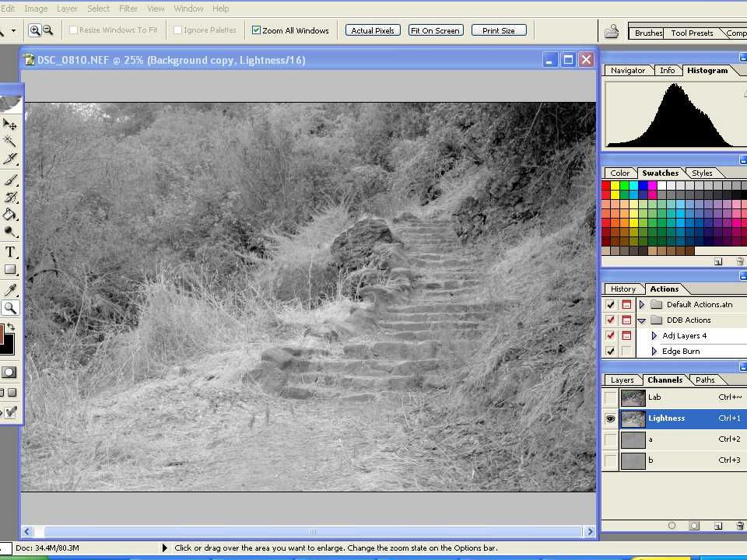Enable Resize Windows To Fit checkbox
Viewport: 747px width, 560px height.
coord(73,30)
